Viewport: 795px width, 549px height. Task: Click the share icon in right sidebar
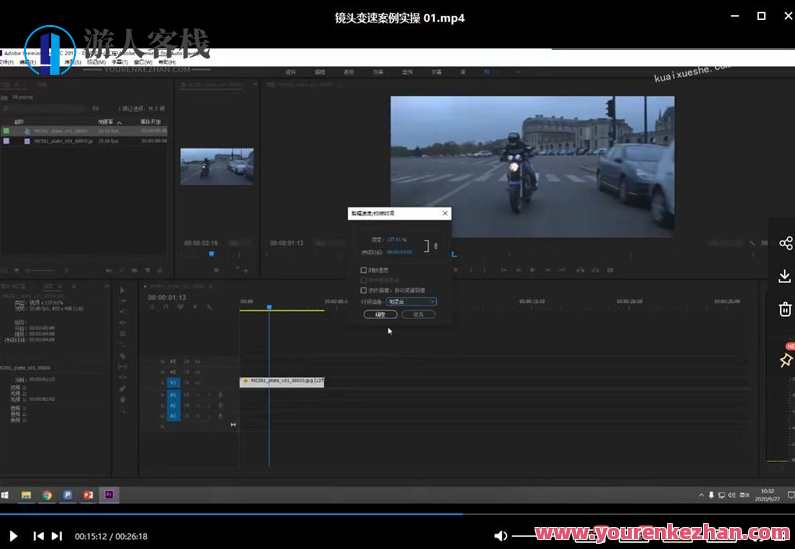(785, 243)
